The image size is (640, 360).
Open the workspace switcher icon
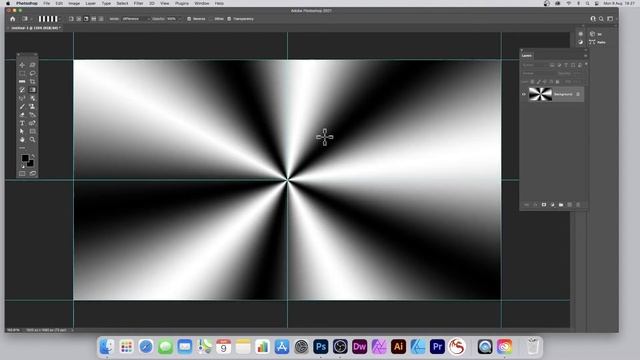610,19
